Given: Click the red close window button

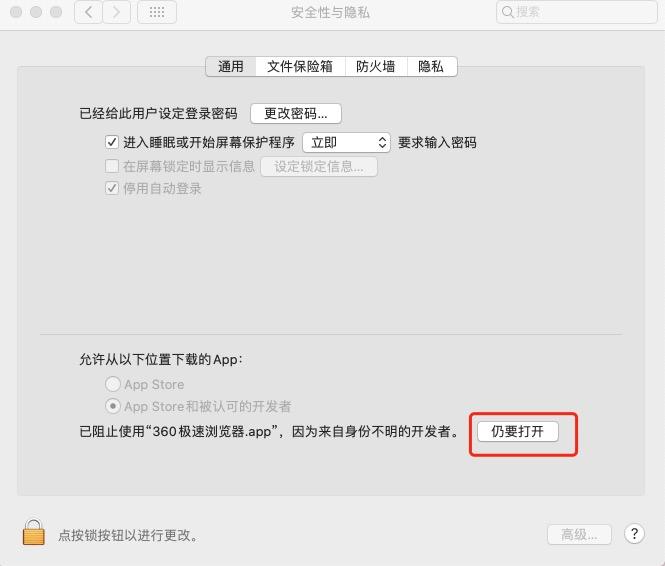Looking at the screenshot, I should coord(16,12).
